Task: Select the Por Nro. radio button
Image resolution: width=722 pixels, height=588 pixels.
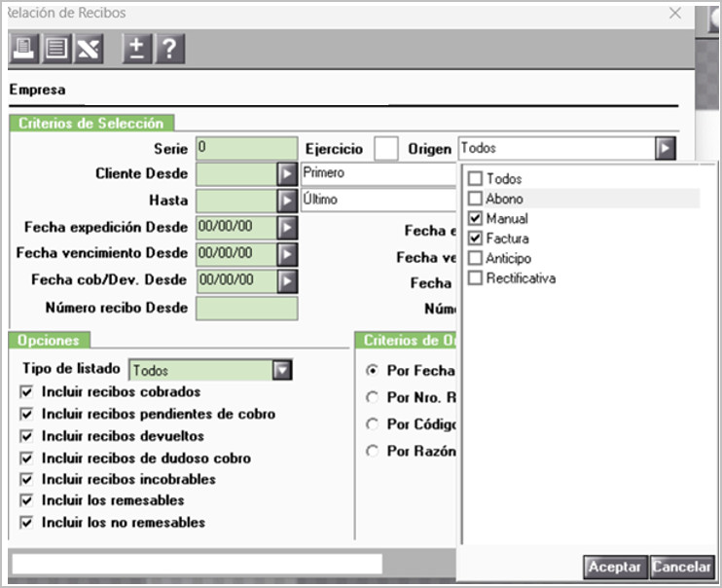Action: (372, 397)
